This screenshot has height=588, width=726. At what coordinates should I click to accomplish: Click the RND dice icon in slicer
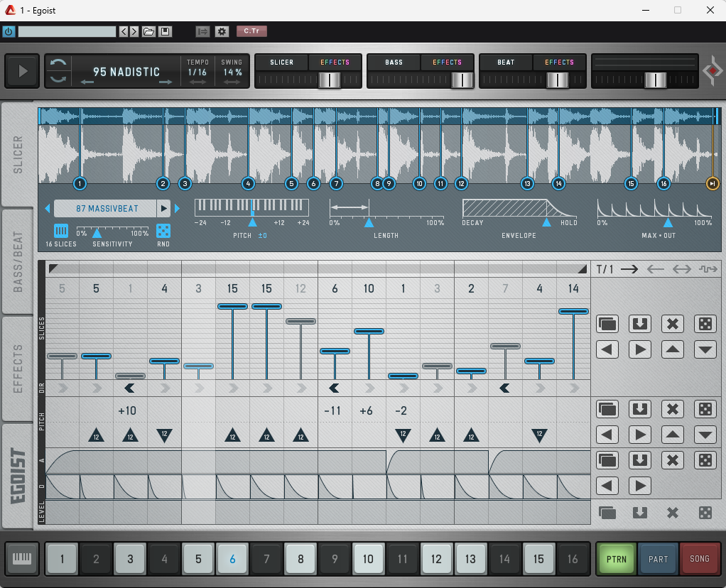click(x=163, y=231)
